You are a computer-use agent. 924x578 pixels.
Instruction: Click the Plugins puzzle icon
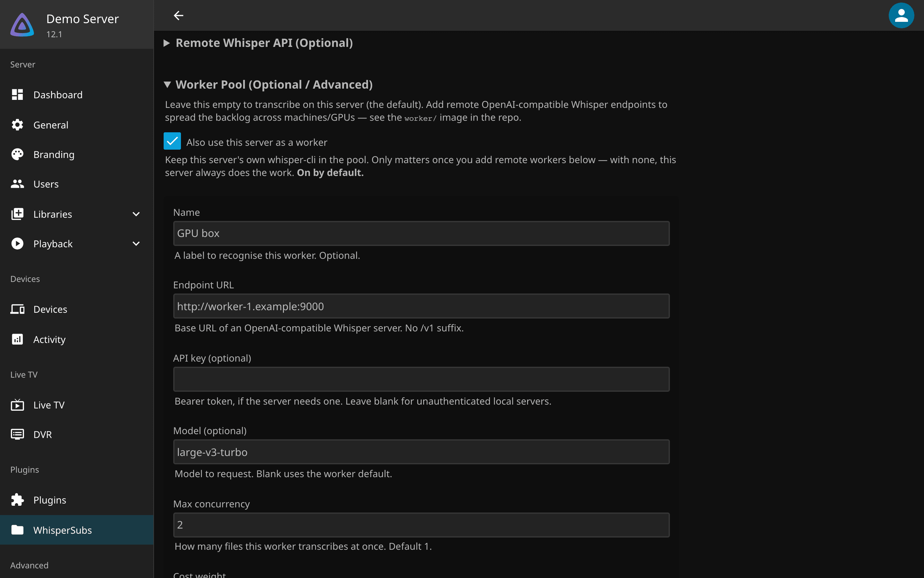pos(17,500)
